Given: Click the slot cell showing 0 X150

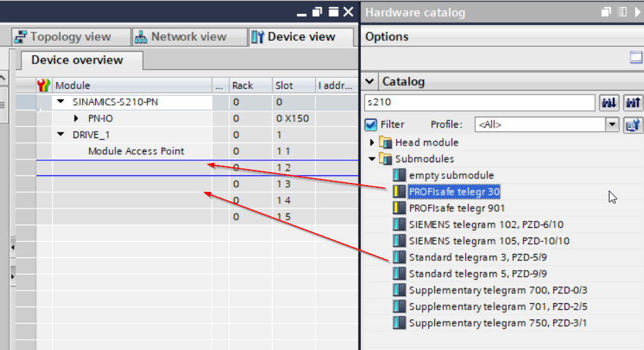Looking at the screenshot, I should pyautogui.click(x=293, y=118).
